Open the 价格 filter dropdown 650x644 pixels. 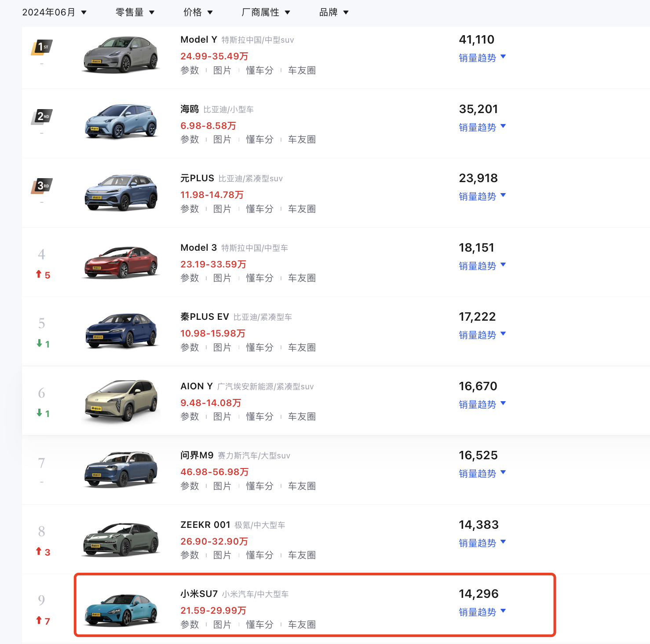(198, 12)
